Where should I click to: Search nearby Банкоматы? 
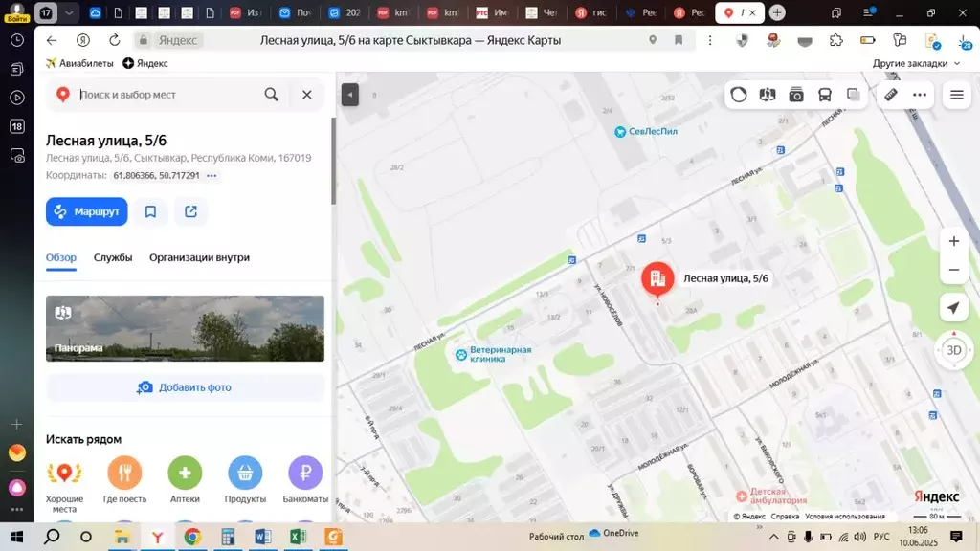305,480
